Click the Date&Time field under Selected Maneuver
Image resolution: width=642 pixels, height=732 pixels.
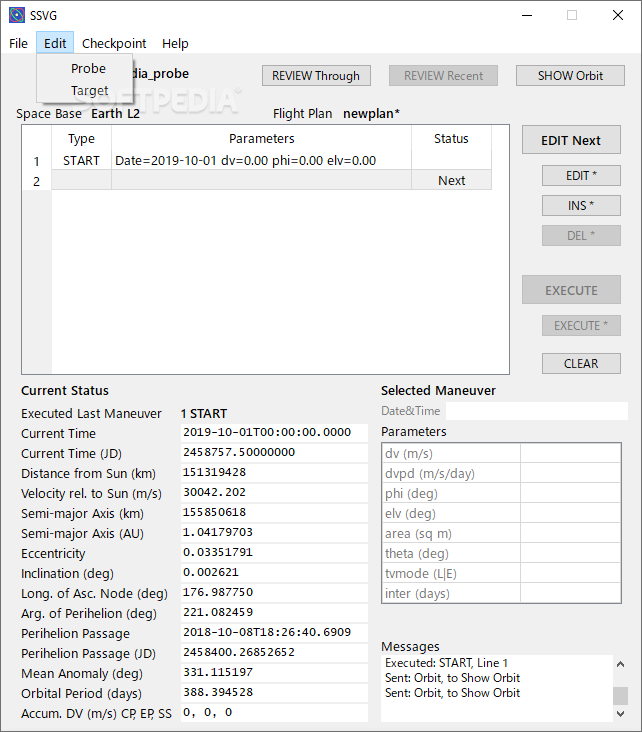(x=536, y=411)
